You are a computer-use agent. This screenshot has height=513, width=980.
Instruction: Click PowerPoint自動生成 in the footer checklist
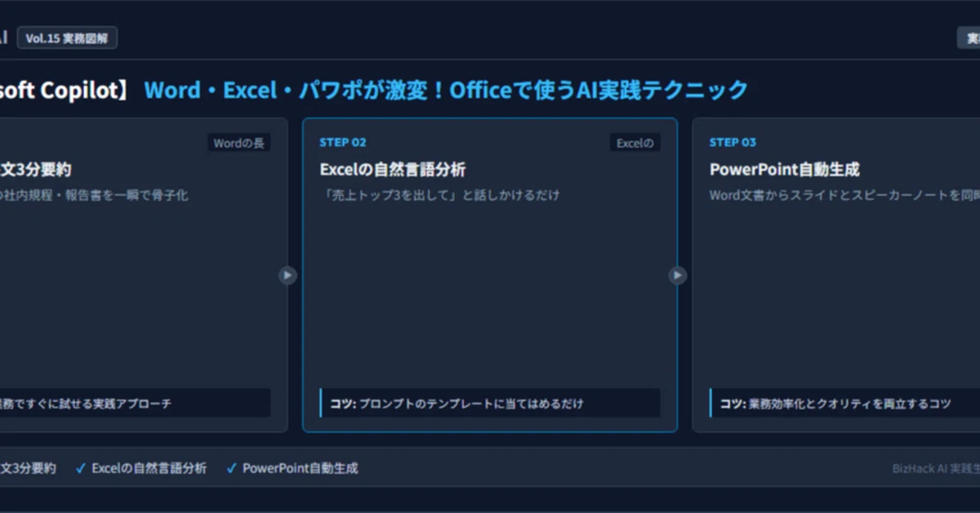click(x=300, y=468)
